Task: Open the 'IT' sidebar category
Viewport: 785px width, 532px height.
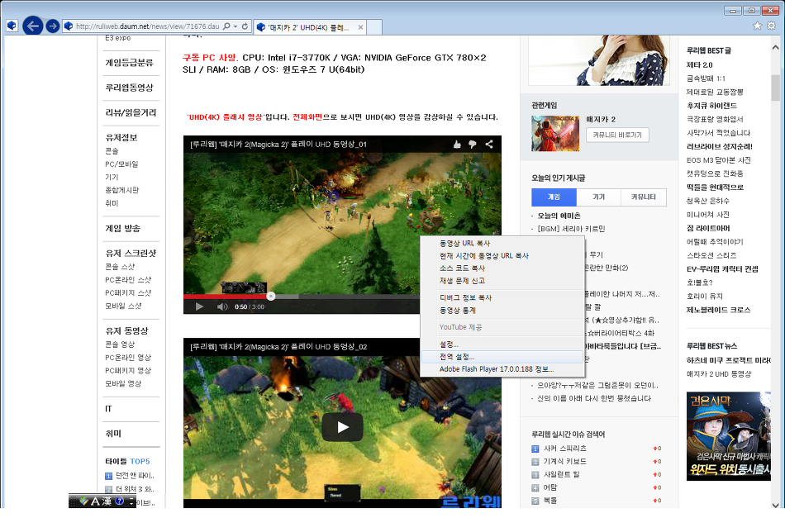Action: [108, 409]
